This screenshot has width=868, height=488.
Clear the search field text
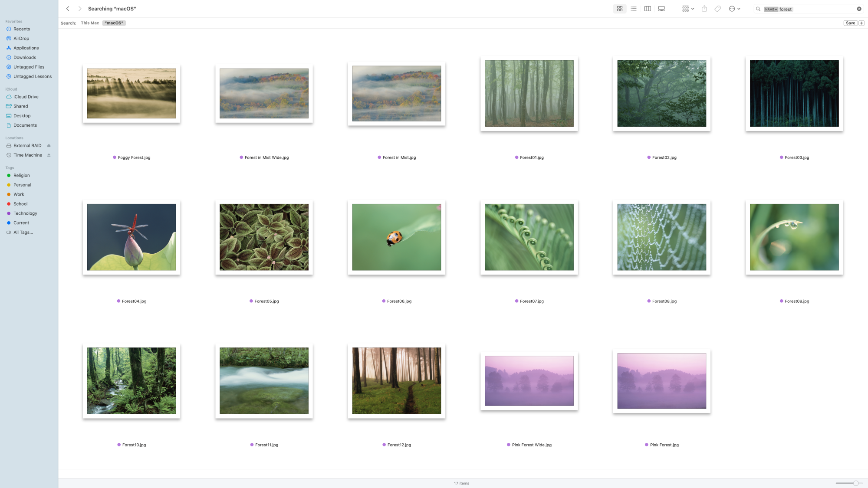[859, 9]
